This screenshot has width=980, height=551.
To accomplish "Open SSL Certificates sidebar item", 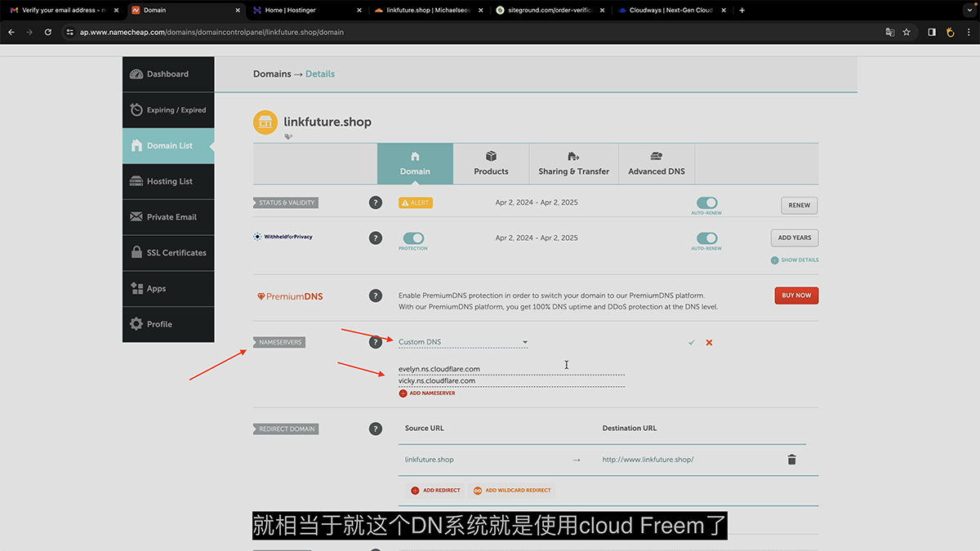I will coord(168,253).
